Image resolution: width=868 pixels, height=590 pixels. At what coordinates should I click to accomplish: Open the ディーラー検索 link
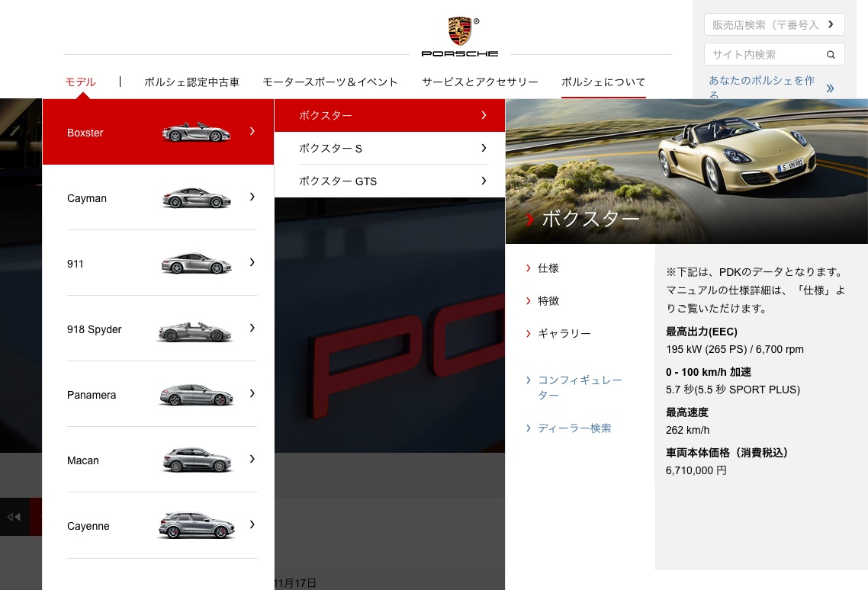click(574, 428)
